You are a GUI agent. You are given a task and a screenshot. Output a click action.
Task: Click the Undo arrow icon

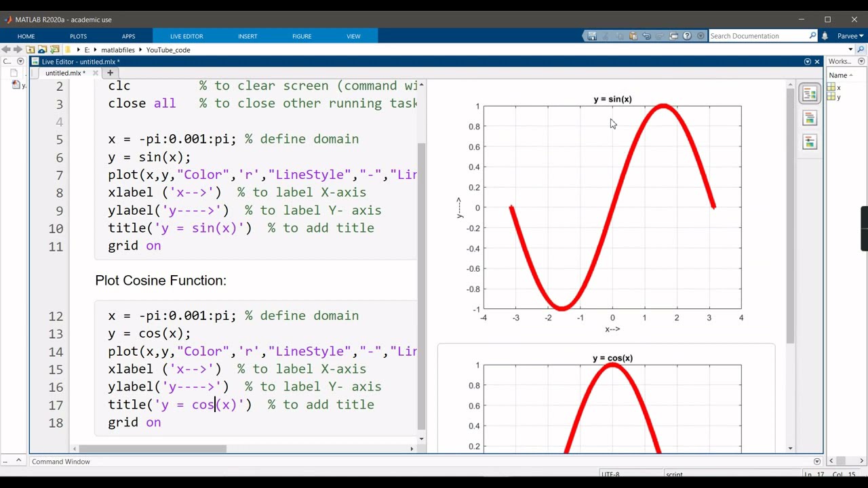646,36
